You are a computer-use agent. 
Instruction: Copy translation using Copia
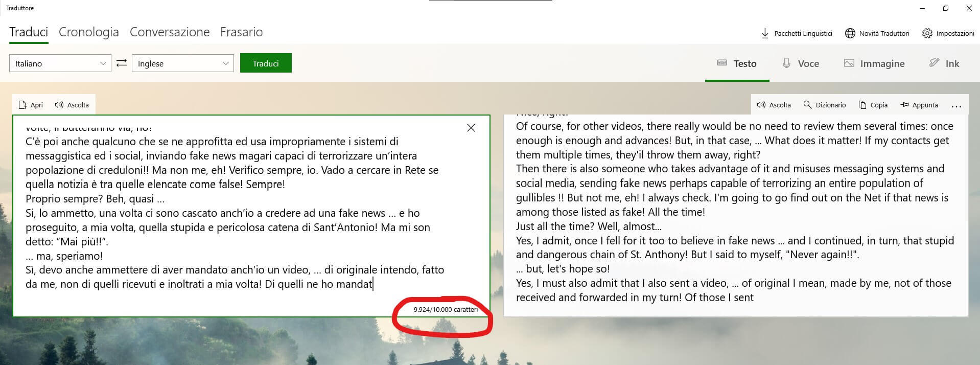(x=873, y=105)
